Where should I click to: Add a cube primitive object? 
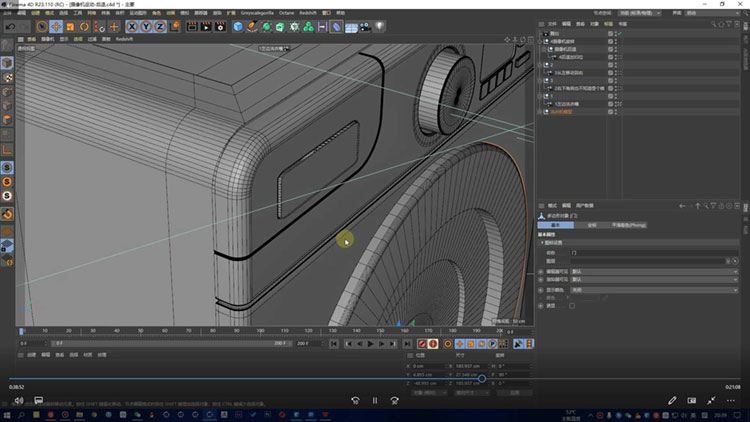pyautogui.click(x=238, y=26)
